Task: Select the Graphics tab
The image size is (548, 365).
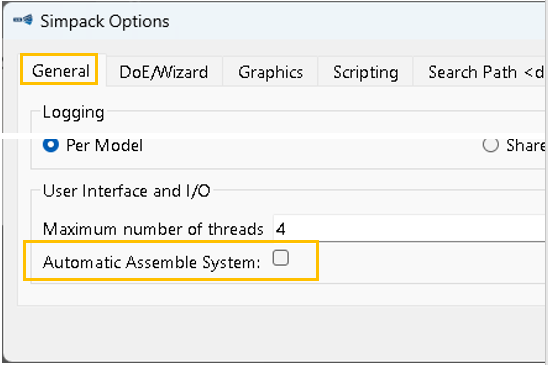Action: point(271,72)
